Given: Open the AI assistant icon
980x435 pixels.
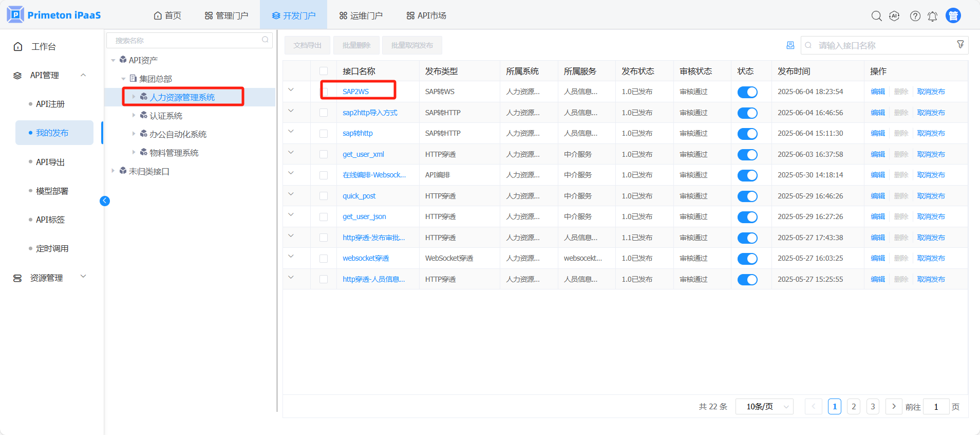Looking at the screenshot, I should 894,16.
